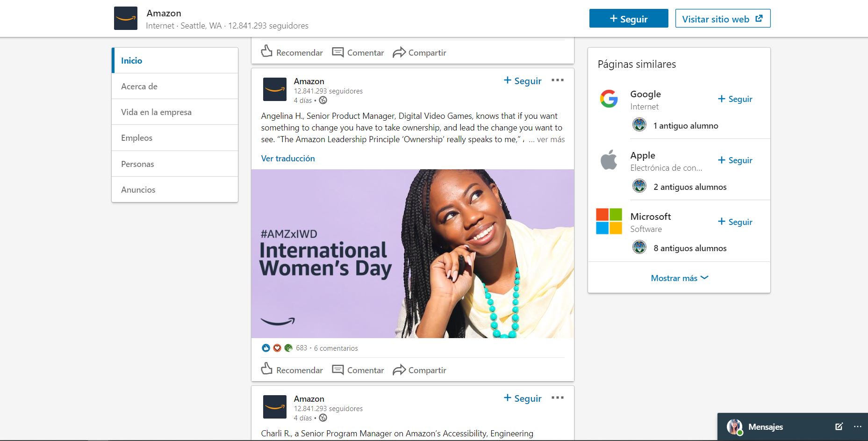
Task: Click the Amazon logo in page header
Action: coord(126,18)
